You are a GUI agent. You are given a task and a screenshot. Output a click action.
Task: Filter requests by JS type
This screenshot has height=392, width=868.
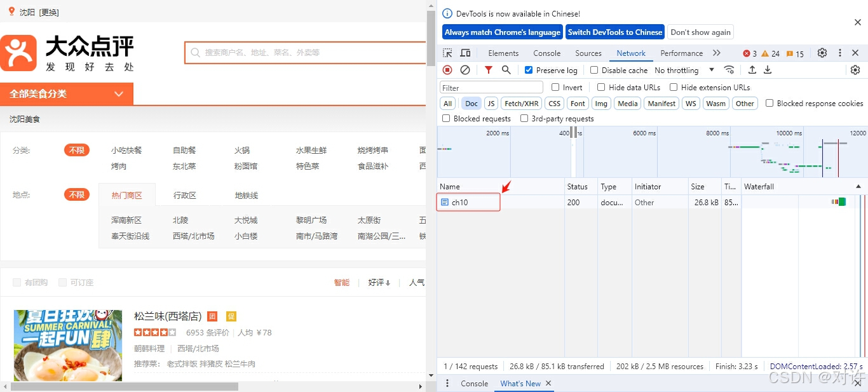[491, 103]
